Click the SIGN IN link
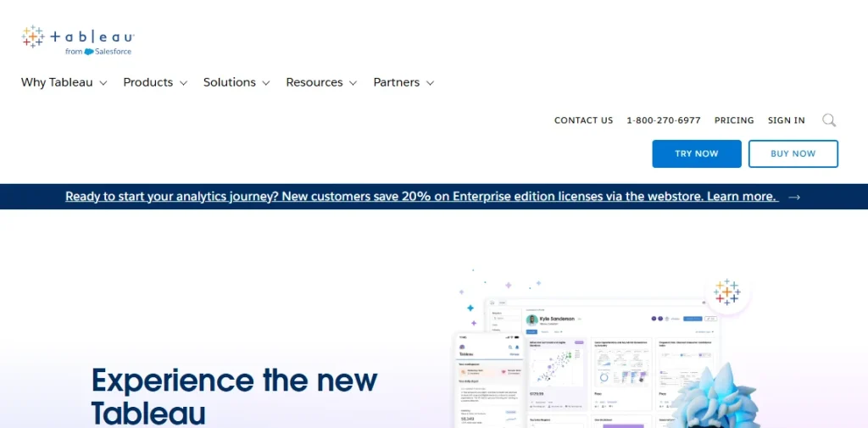Image resolution: width=868 pixels, height=428 pixels. point(786,120)
